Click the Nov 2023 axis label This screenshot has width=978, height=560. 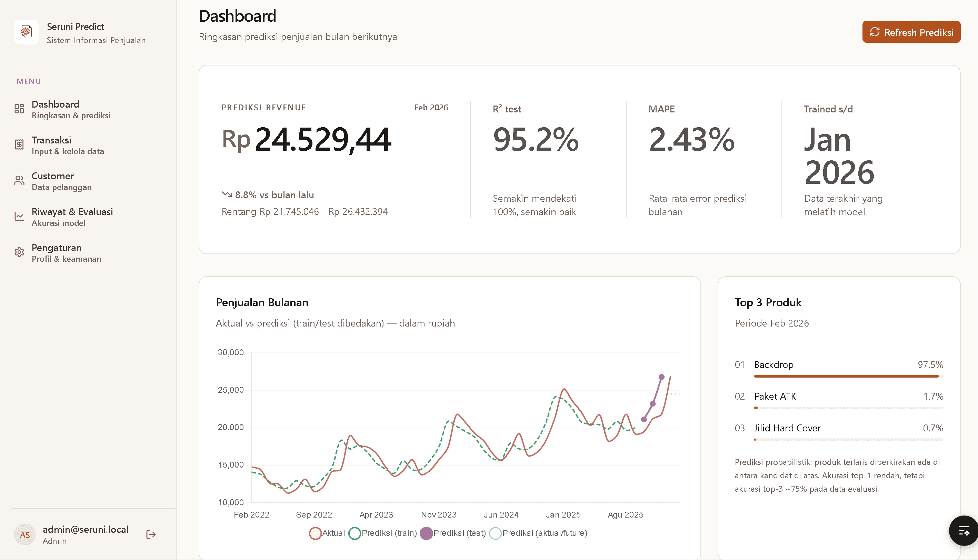(438, 514)
